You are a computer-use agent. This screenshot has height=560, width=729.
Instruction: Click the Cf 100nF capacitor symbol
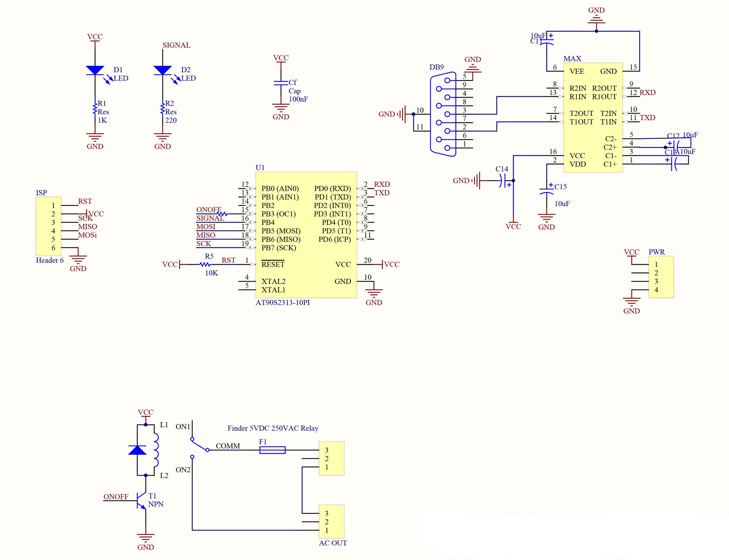pyautogui.click(x=281, y=83)
